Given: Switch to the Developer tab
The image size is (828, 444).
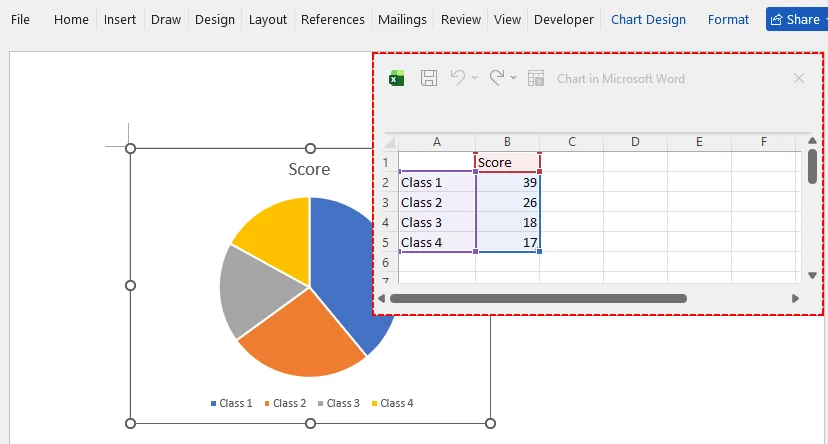Looking at the screenshot, I should pos(564,20).
